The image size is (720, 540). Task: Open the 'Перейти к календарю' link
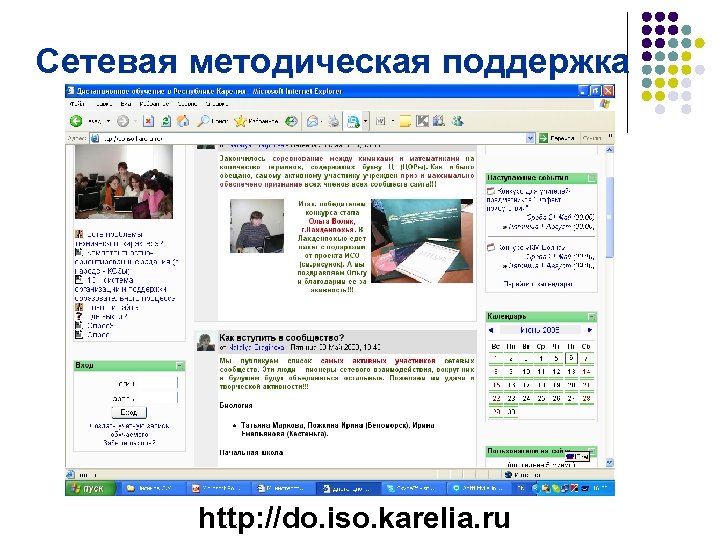tap(538, 284)
